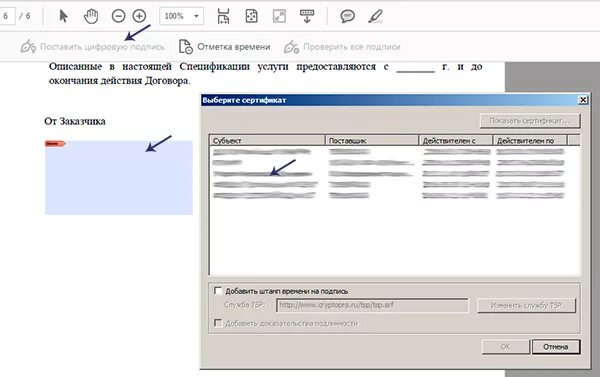Sort by the 'Поставщик' column header
Image resolution: width=600 pixels, height=377 pixels.
pos(372,140)
